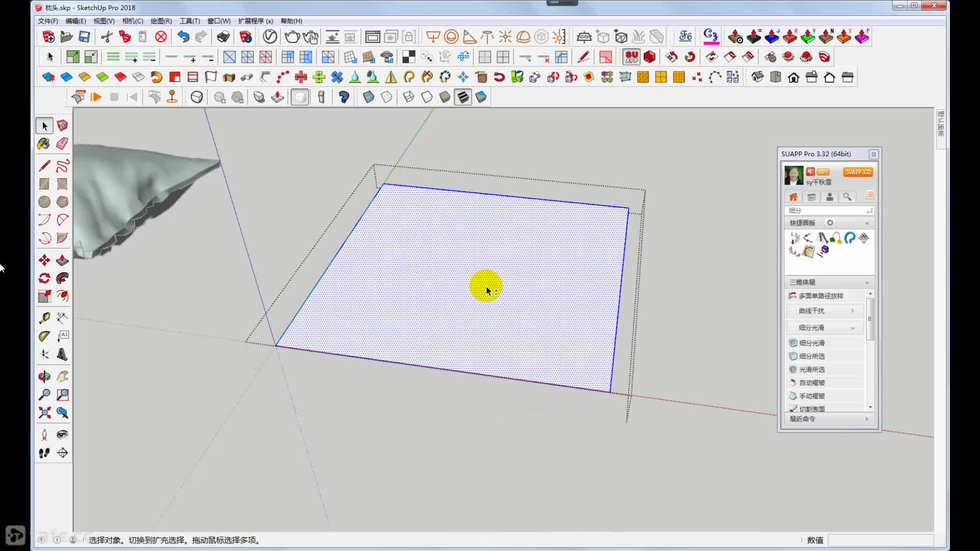This screenshot has height=551, width=980.
Task: Select the 3D Text tool
Action: tap(62, 354)
